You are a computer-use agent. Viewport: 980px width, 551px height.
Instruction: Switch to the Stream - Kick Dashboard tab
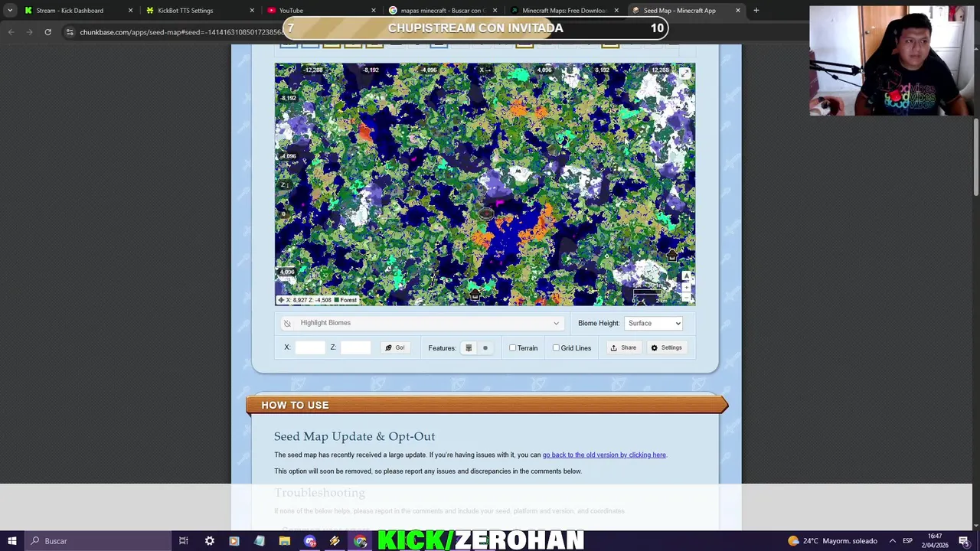tap(78, 11)
